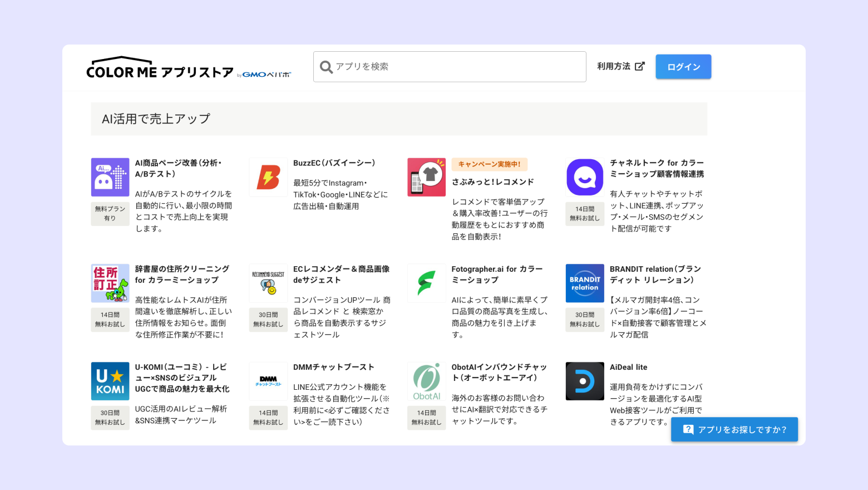Open ObotAIインバウンドチャット title link
Screen dimensions: 868x490
[499, 372]
